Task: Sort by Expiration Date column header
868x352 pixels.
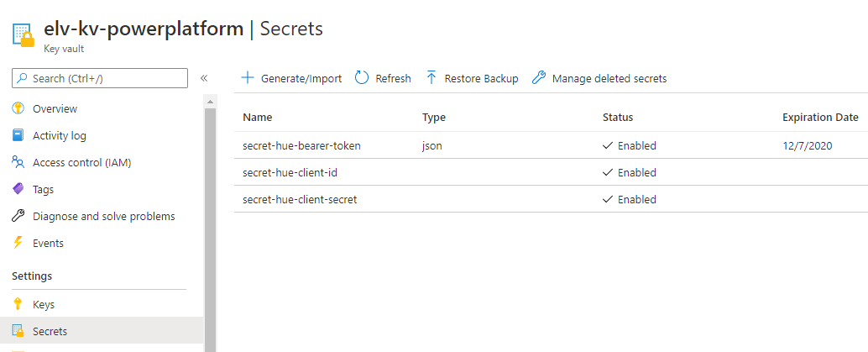Action: (x=820, y=118)
